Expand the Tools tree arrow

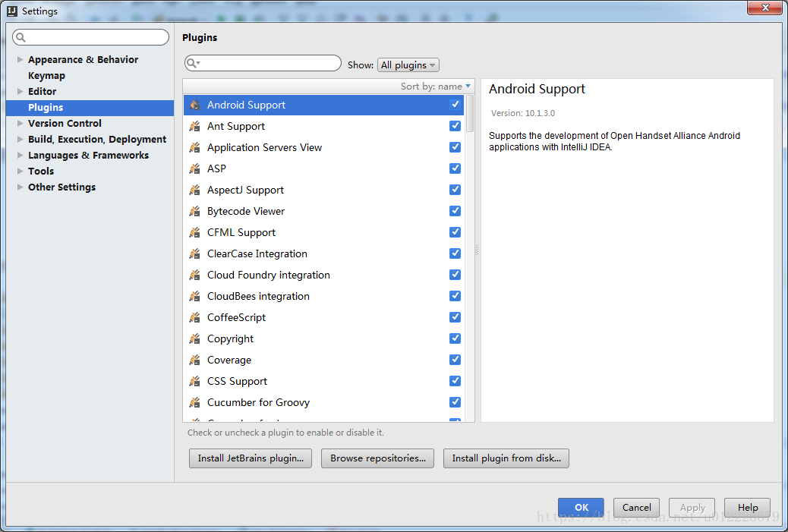tap(20, 171)
